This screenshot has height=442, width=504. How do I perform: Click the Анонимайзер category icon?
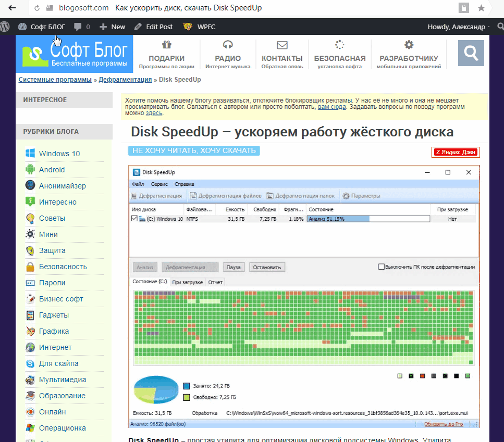[x=30, y=185]
